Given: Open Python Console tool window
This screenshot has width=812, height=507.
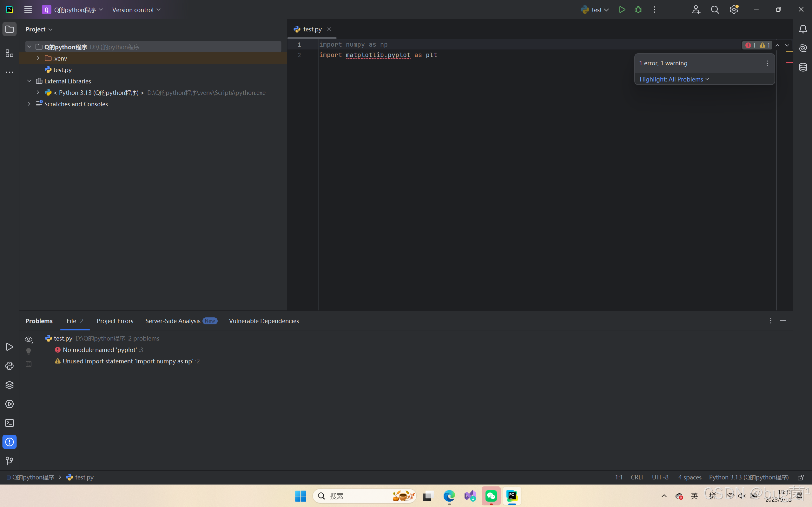Looking at the screenshot, I should (x=10, y=366).
